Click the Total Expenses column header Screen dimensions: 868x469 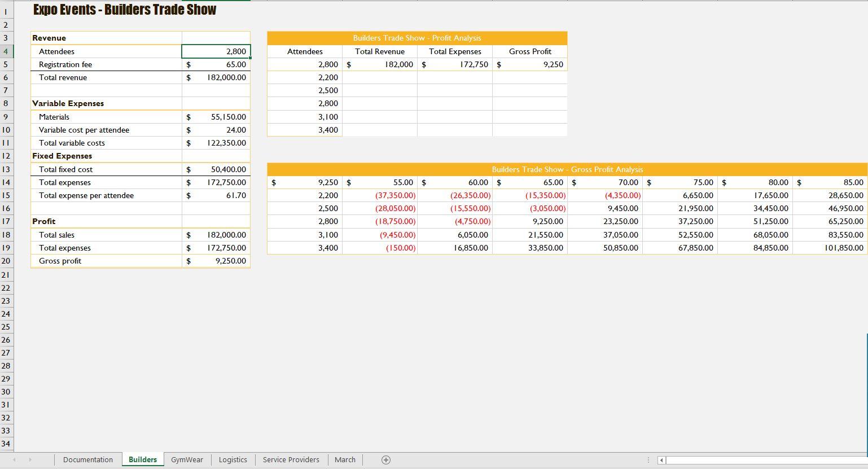point(455,51)
